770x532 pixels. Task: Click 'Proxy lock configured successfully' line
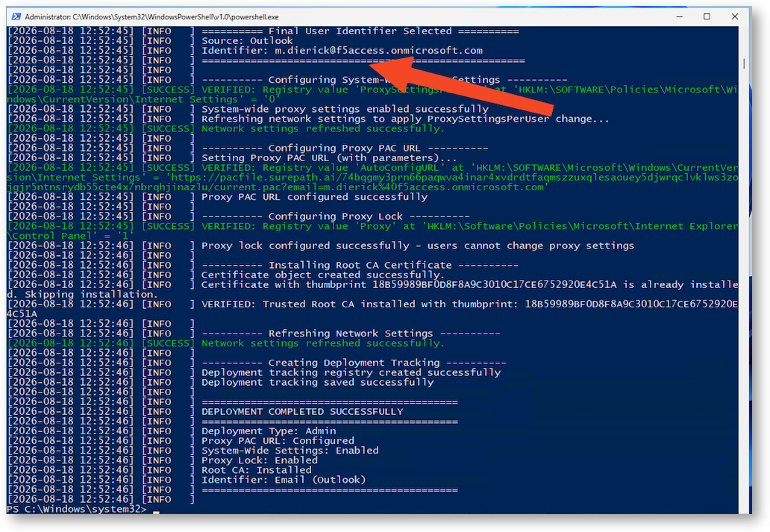pyautogui.click(x=417, y=245)
